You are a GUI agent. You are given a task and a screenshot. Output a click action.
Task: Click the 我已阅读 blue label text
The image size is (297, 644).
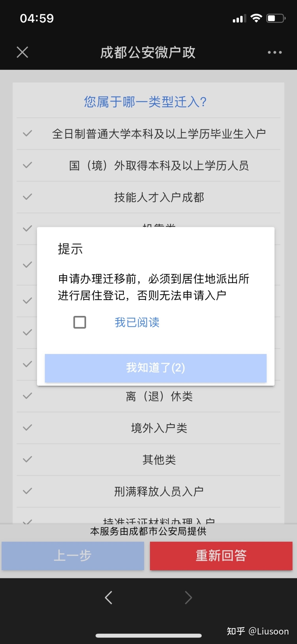coord(137,322)
